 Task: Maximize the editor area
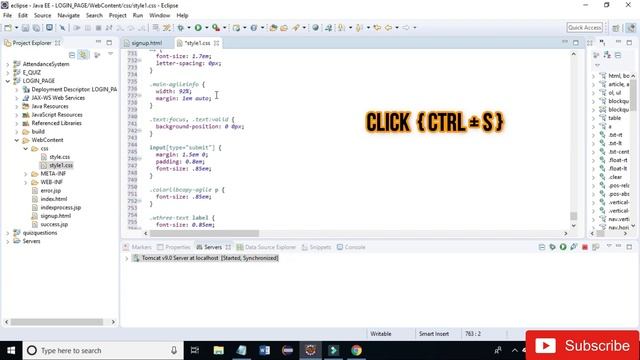(x=576, y=42)
